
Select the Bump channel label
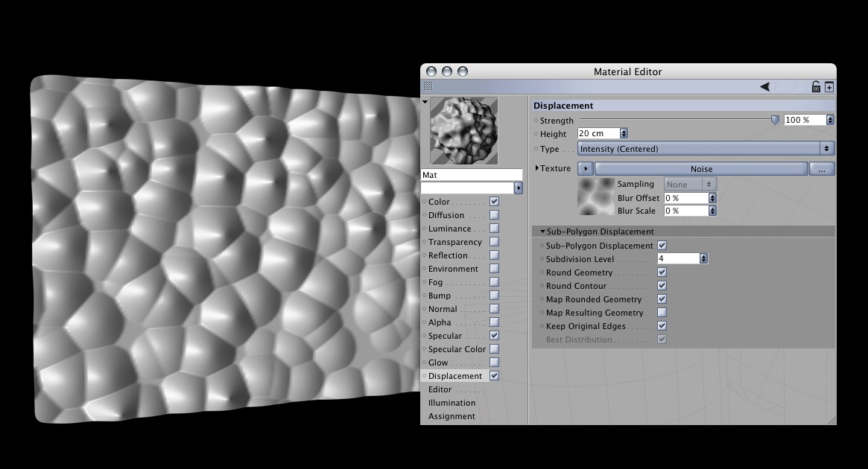click(x=440, y=296)
